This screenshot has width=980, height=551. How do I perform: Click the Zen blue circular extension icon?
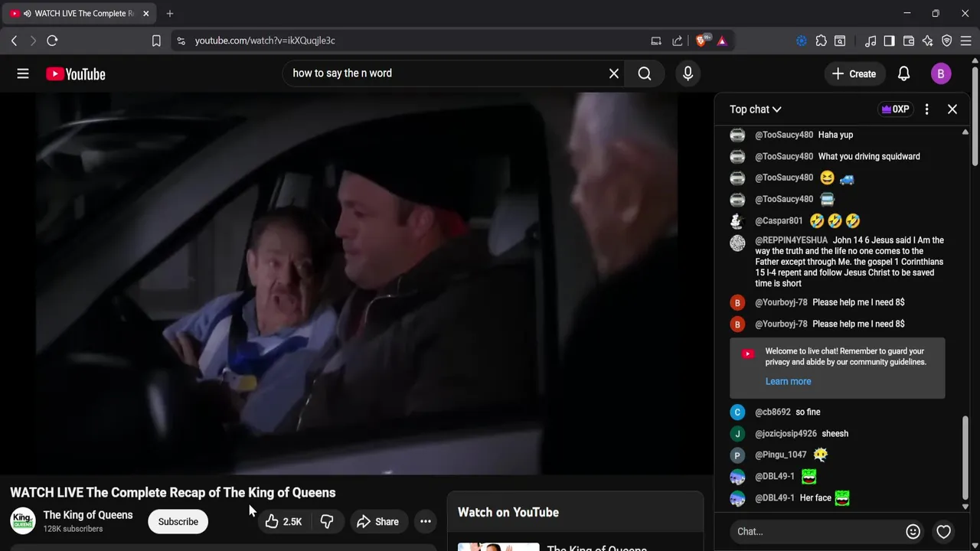click(802, 41)
